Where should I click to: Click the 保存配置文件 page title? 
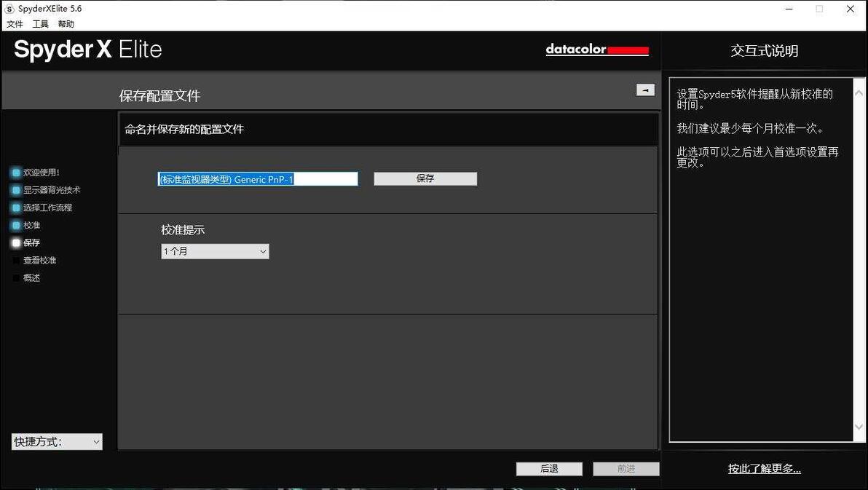[x=159, y=96]
